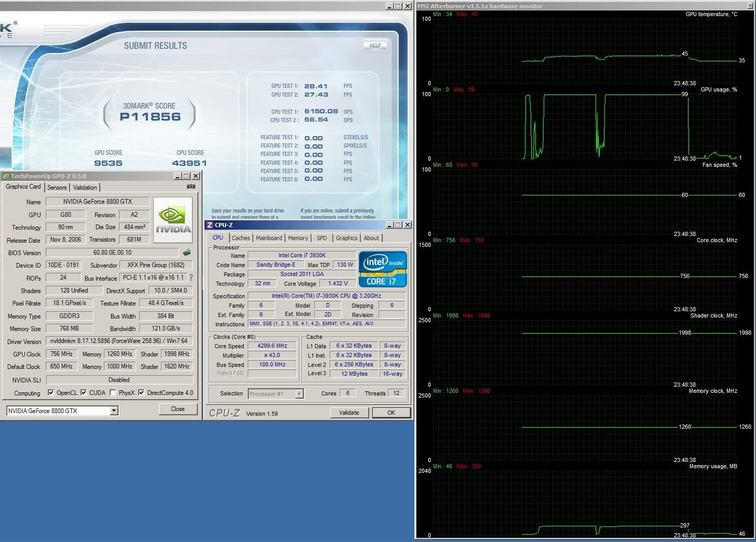This screenshot has width=756, height=542.
Task: Open the About tab in CPU-Z
Action: coord(371,238)
